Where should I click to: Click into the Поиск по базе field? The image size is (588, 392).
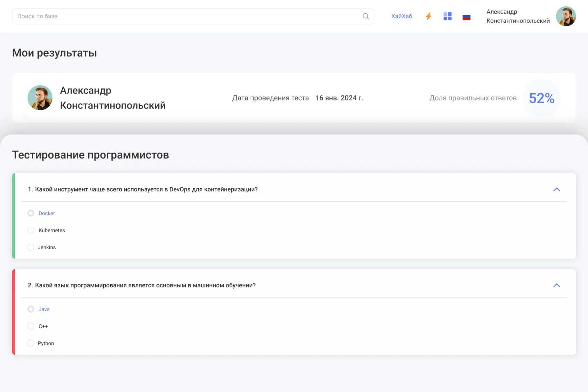(185, 16)
